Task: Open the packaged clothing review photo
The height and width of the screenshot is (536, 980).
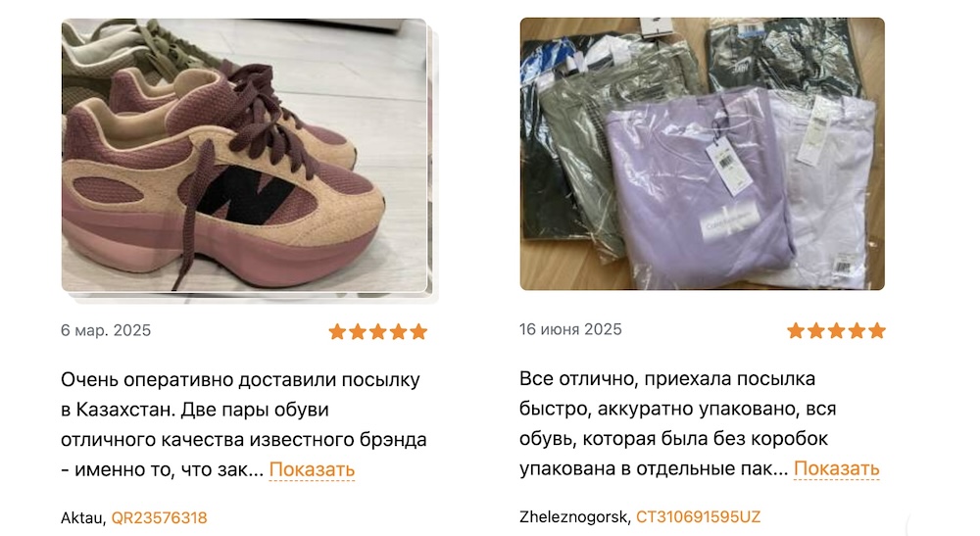Action: click(x=702, y=154)
